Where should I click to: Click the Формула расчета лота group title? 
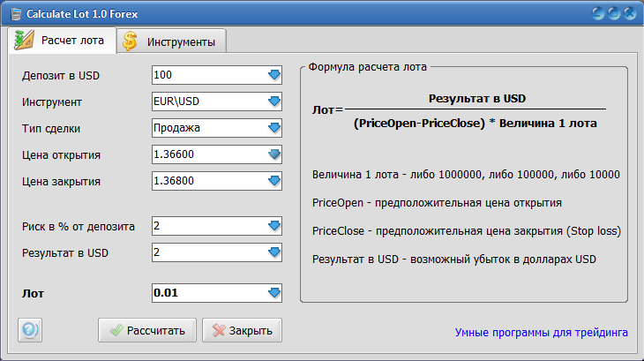(x=368, y=66)
